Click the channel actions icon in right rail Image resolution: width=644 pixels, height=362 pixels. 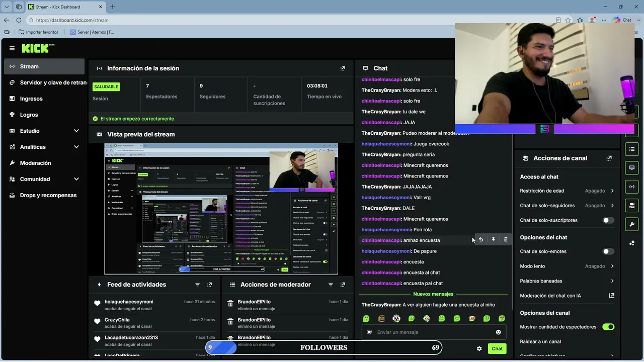pyautogui.click(x=632, y=205)
